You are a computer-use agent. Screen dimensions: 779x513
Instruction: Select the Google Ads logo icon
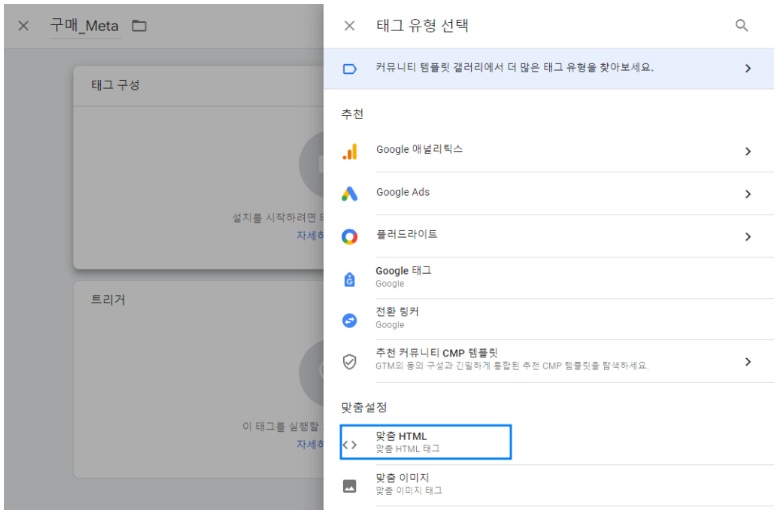coord(350,194)
